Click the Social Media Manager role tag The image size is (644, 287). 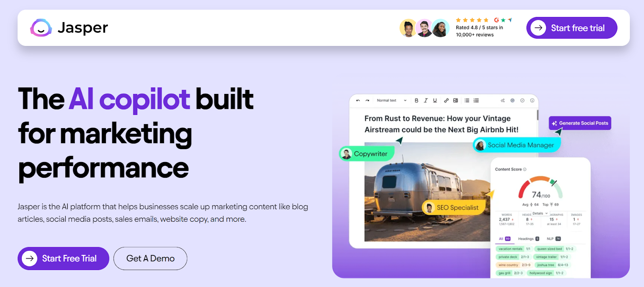coord(517,145)
